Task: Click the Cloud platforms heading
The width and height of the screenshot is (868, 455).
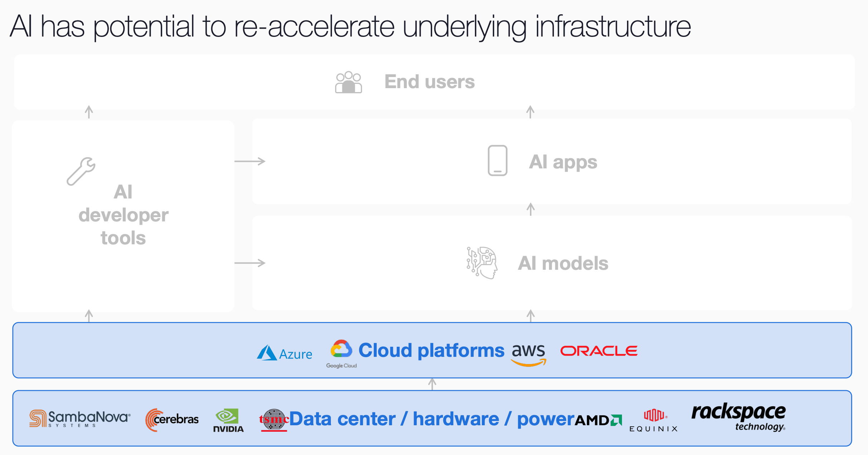Action: tap(431, 350)
